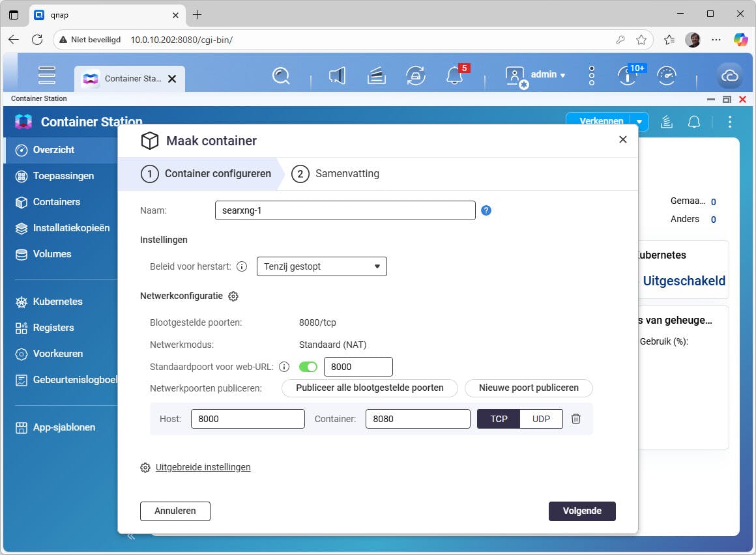
Task: Click the Container Station logo icon
Action: tap(23, 121)
